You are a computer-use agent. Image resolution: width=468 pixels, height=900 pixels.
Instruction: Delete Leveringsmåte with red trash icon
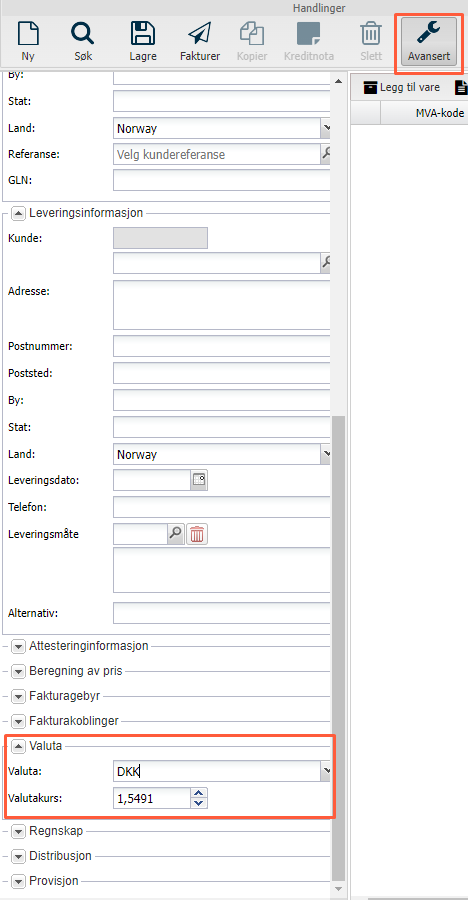196,534
